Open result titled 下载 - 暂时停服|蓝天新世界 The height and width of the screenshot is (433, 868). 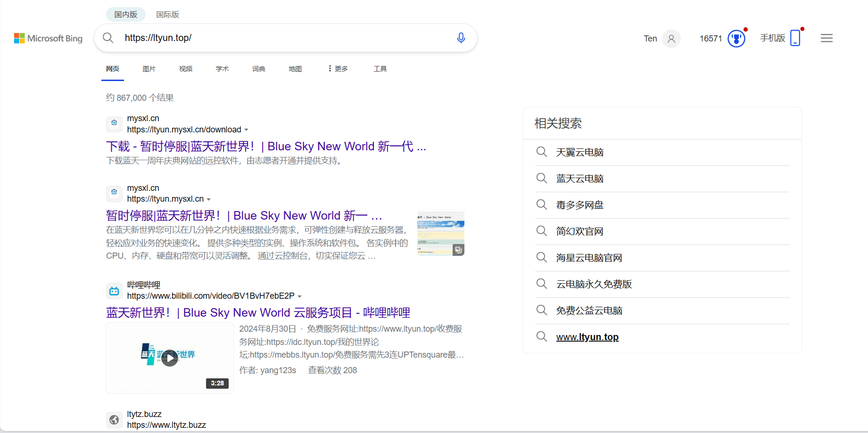tap(266, 147)
